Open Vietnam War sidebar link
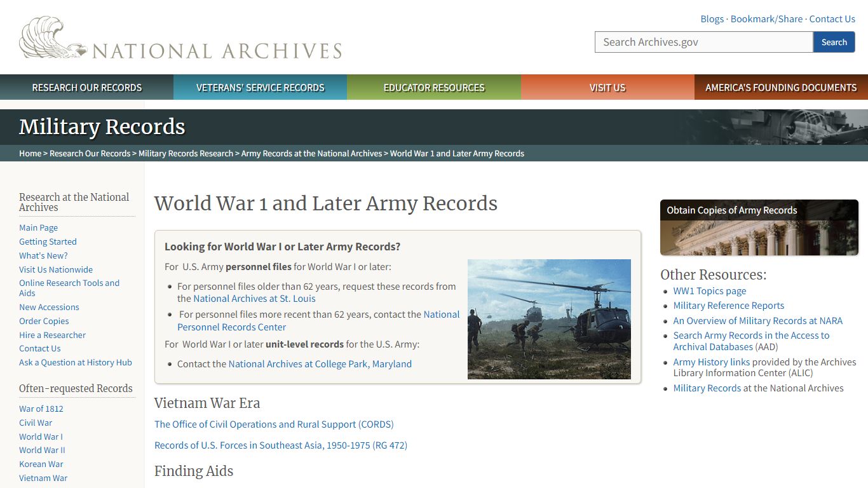The height and width of the screenshot is (488, 868). (x=43, y=478)
